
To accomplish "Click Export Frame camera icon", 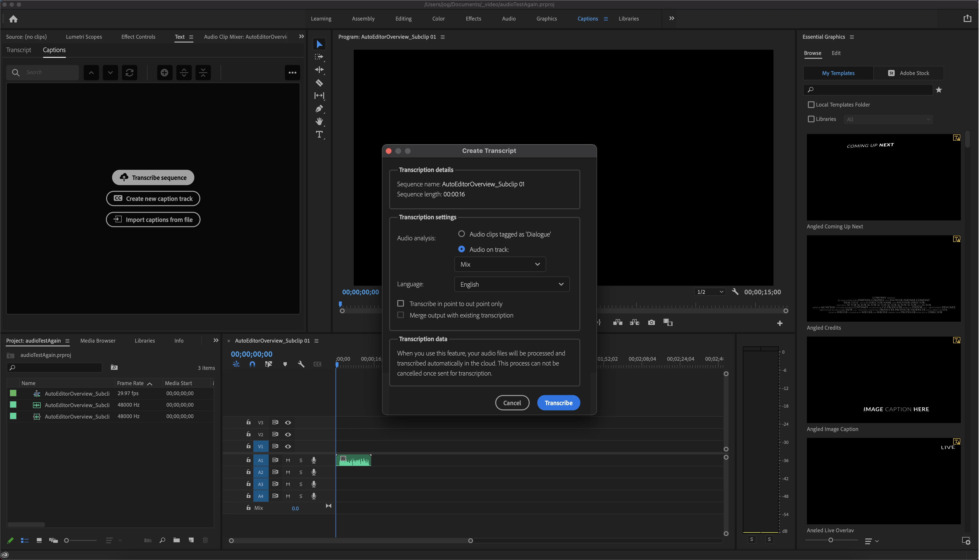I will 651,322.
